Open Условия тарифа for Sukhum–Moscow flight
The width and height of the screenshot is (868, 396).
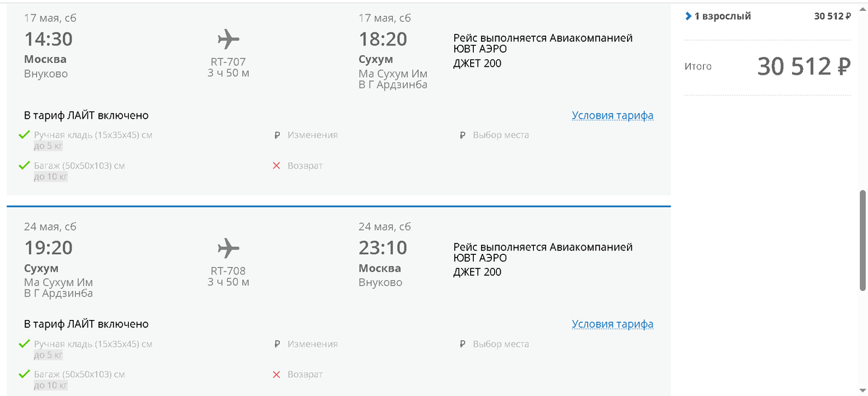pos(612,324)
